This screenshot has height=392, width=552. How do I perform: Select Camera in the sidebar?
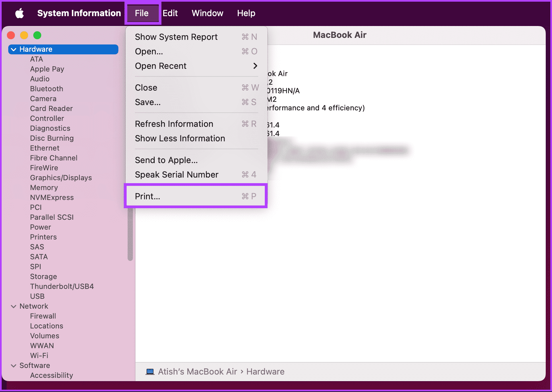click(43, 99)
